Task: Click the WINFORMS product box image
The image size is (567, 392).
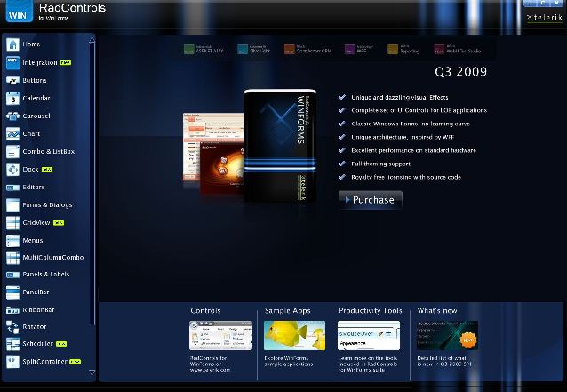Action: (x=280, y=146)
